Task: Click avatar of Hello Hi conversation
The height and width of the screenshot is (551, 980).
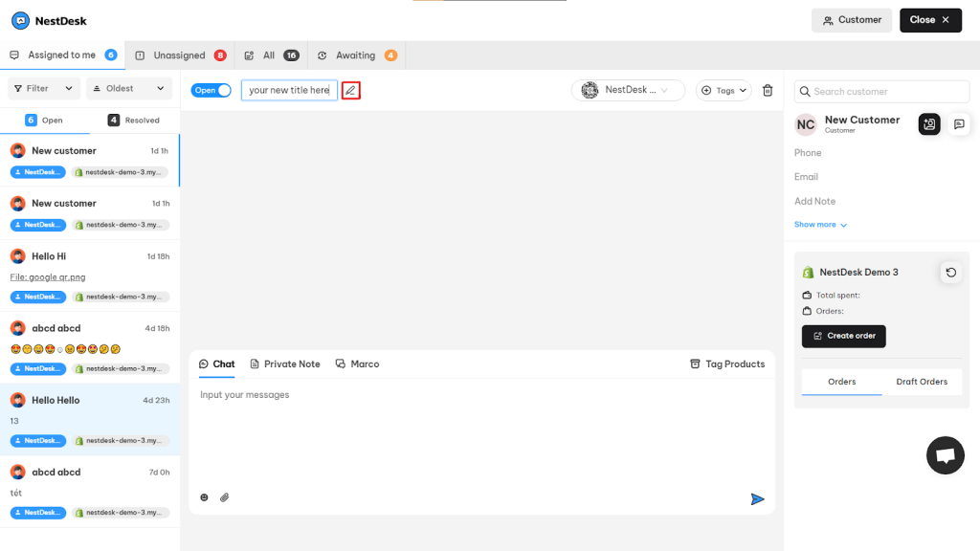Action: coord(18,256)
